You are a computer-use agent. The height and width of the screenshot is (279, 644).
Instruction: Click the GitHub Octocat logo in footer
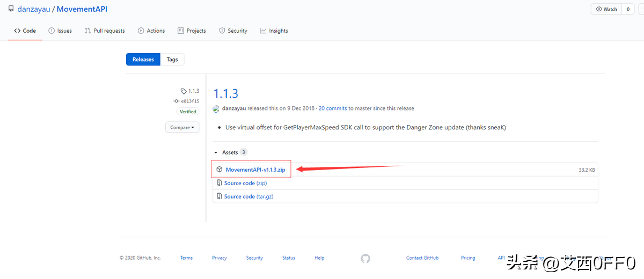[365, 258]
